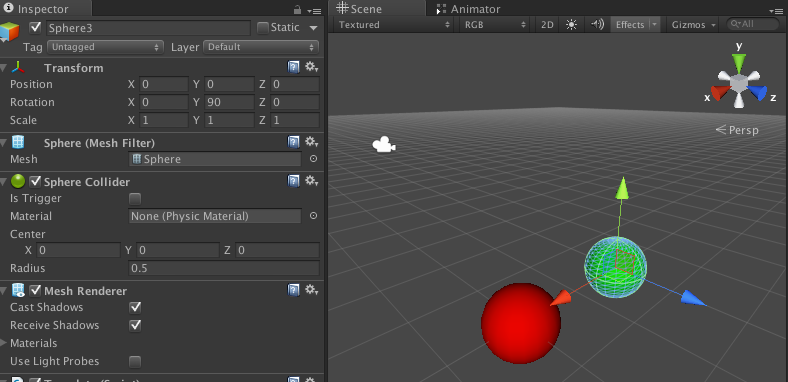Expand the Materials foldout

4,343
